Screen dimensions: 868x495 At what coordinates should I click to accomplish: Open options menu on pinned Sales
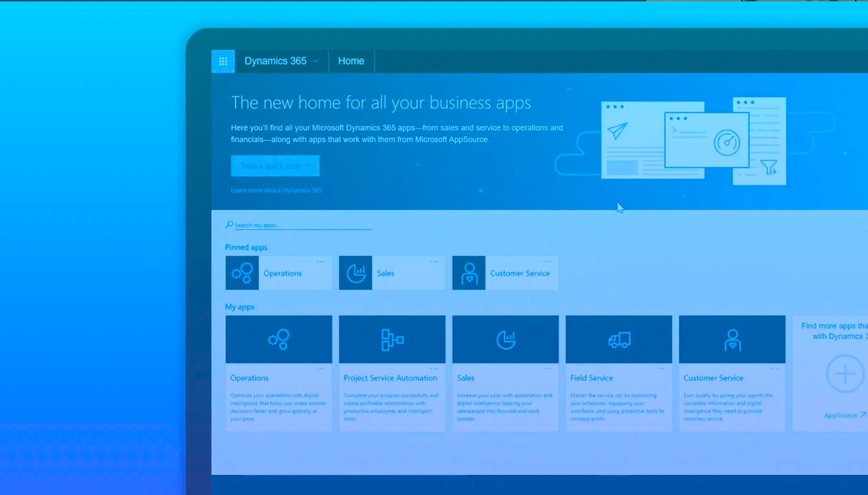tap(434, 261)
